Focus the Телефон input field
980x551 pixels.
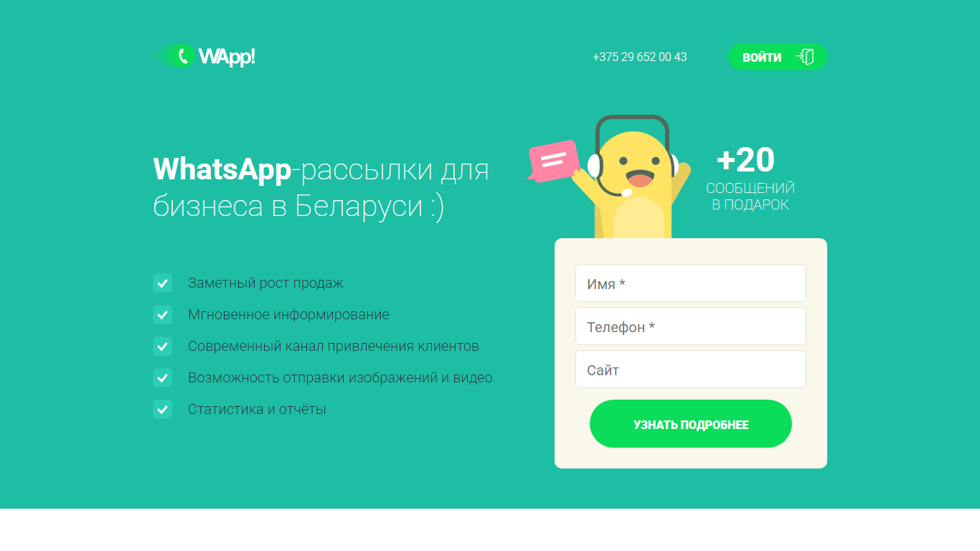(x=691, y=326)
